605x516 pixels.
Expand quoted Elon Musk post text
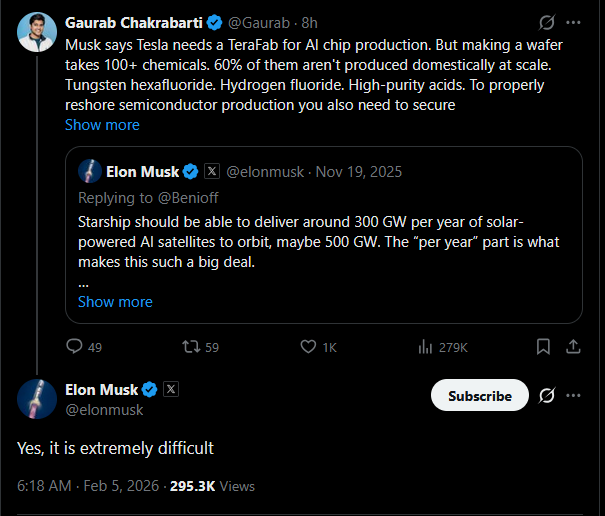tap(115, 301)
